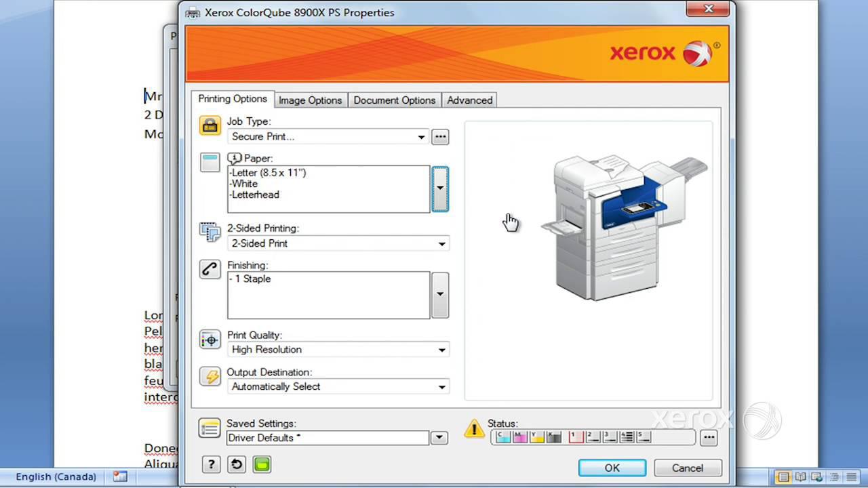Click the Saved Settings list icon

[210, 428]
